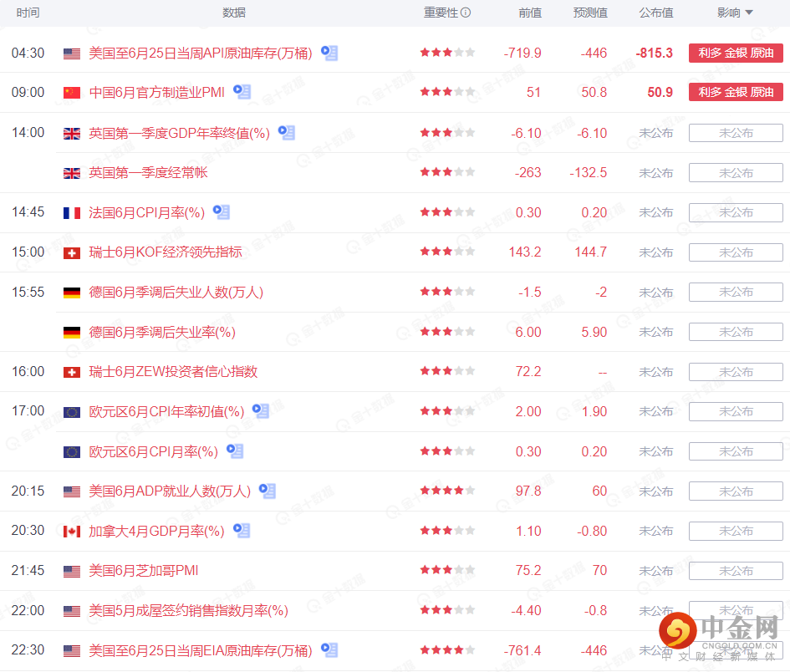790x672 pixels.
Task: Click the German flag beside 德国6月季调后失业人数
Action: (x=72, y=293)
